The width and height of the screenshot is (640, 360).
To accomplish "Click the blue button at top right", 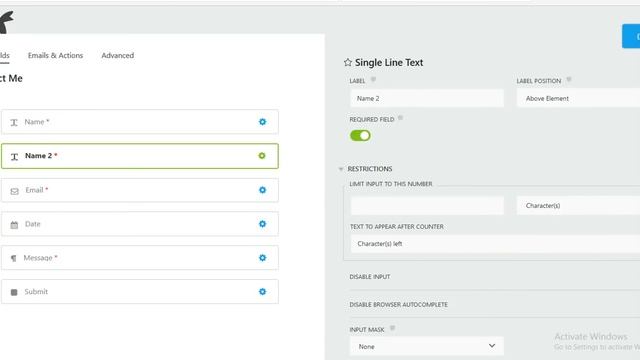I will coord(631,36).
